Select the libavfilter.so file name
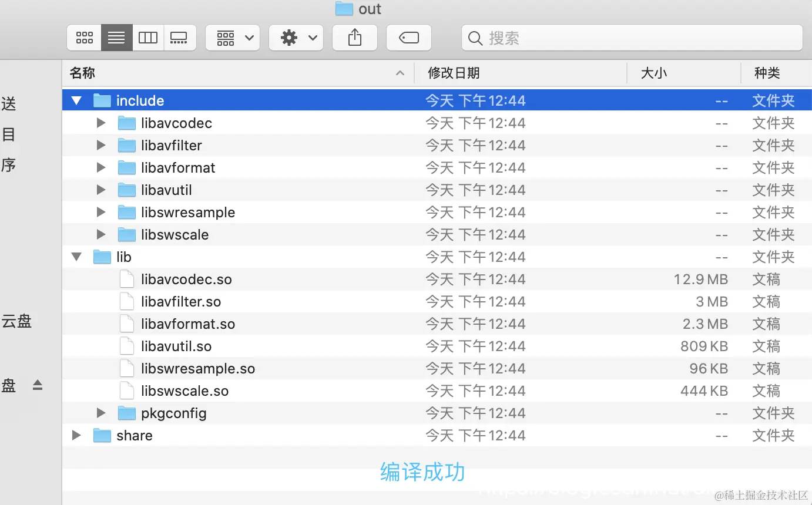The image size is (812, 505). [181, 301]
